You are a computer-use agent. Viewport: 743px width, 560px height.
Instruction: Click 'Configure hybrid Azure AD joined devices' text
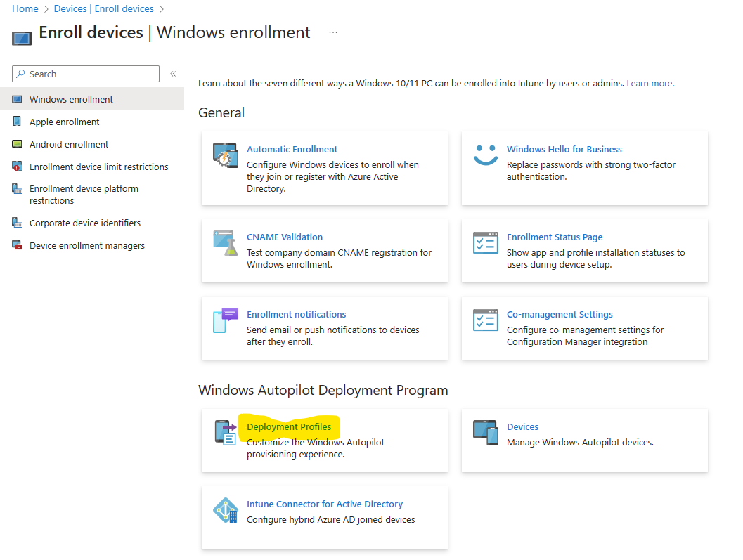point(331,520)
